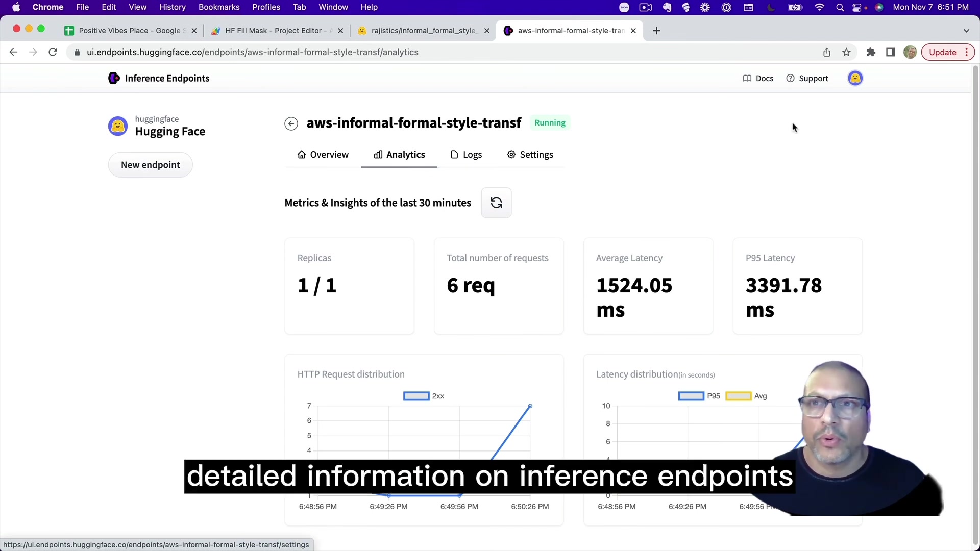Close the aws-informal-formal-style-transf tab

point(633,31)
